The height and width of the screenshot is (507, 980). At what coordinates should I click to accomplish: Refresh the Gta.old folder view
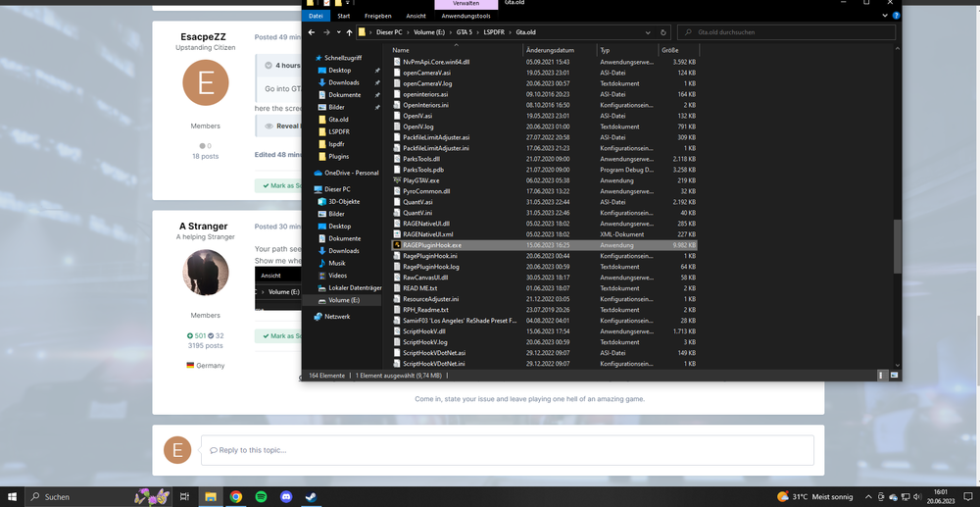(x=663, y=32)
